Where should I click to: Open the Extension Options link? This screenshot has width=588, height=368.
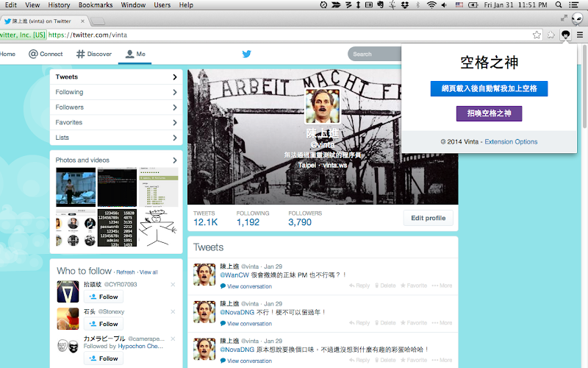511,141
